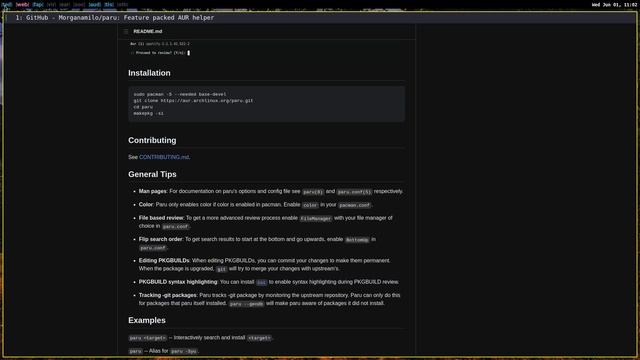The width and height of the screenshot is (640, 360).
Task: Click the Contributing heading
Action: 152,140
